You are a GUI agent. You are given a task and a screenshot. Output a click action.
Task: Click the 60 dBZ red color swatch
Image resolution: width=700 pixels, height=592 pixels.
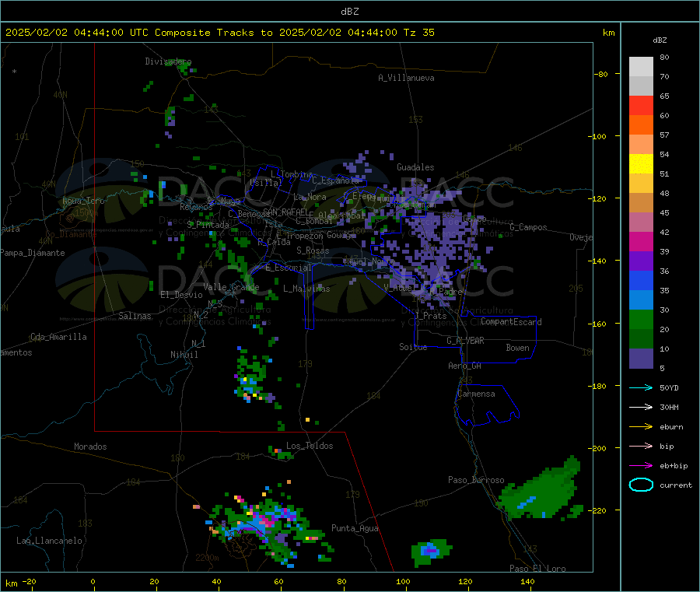641,105
